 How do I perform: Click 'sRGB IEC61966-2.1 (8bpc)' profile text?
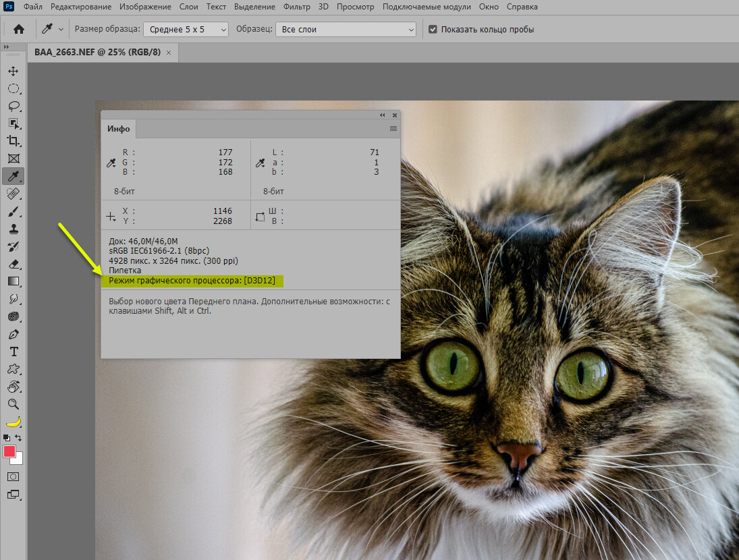pyautogui.click(x=159, y=250)
